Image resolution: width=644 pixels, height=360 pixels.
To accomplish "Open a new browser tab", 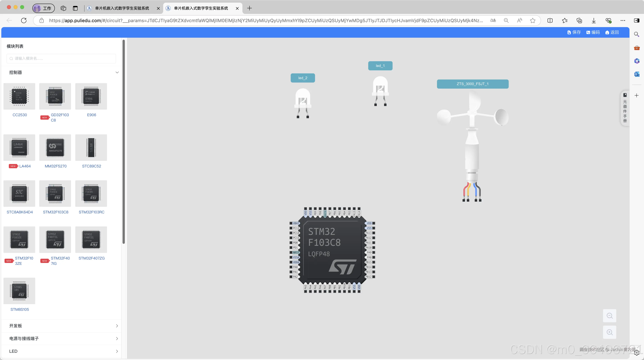I will [249, 8].
